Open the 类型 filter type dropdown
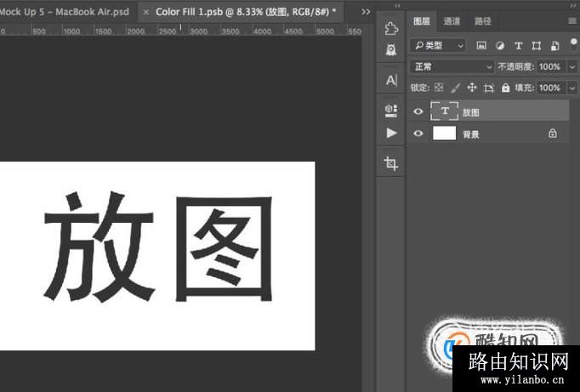 [438, 45]
